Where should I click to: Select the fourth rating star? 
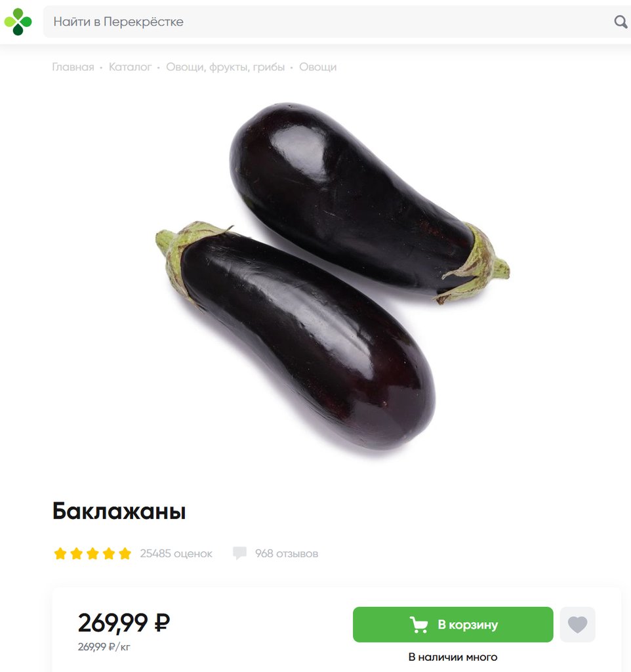(109, 553)
